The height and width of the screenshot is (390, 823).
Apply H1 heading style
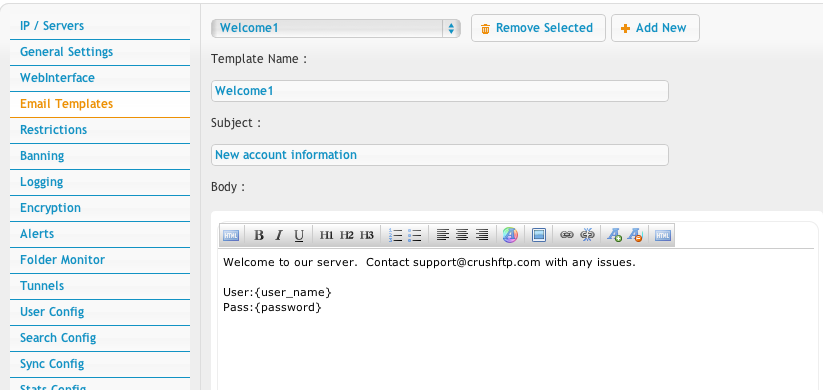tap(326, 235)
